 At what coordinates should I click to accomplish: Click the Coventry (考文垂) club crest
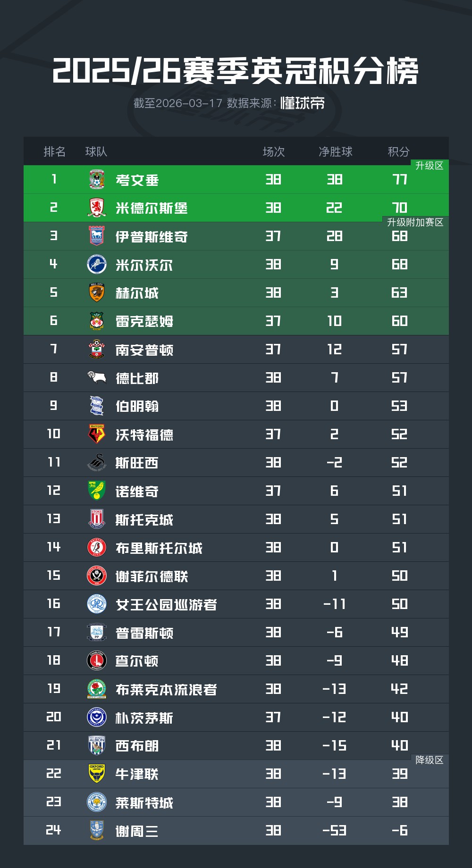97,180
